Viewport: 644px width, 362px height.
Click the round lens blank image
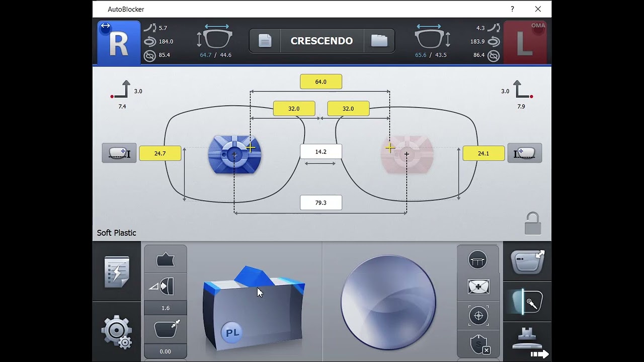pos(388,303)
